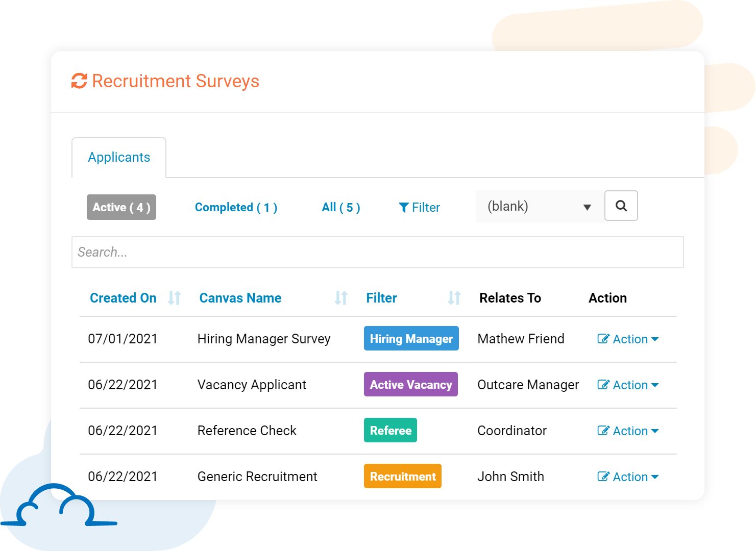This screenshot has height=551, width=756.
Task: Click the sort arrows next to Filter column
Action: tap(454, 297)
